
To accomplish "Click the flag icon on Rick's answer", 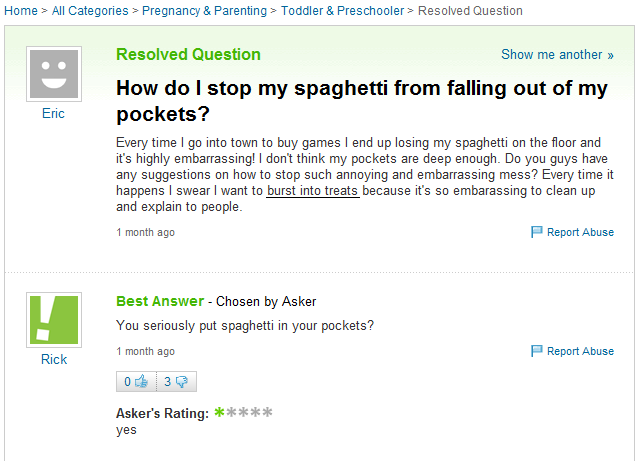I will 537,351.
